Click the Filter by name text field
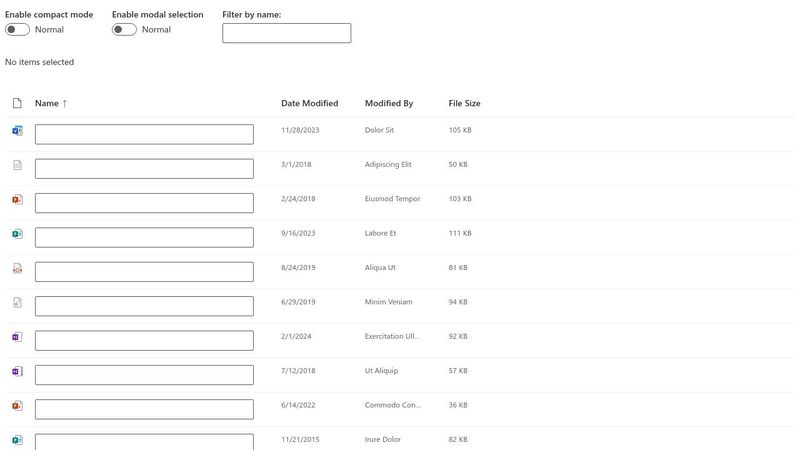800x450 pixels. tap(286, 33)
